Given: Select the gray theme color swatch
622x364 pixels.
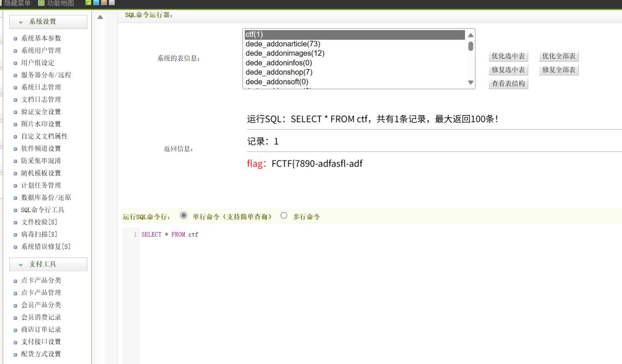Looking at the screenshot, I should coord(112,2).
